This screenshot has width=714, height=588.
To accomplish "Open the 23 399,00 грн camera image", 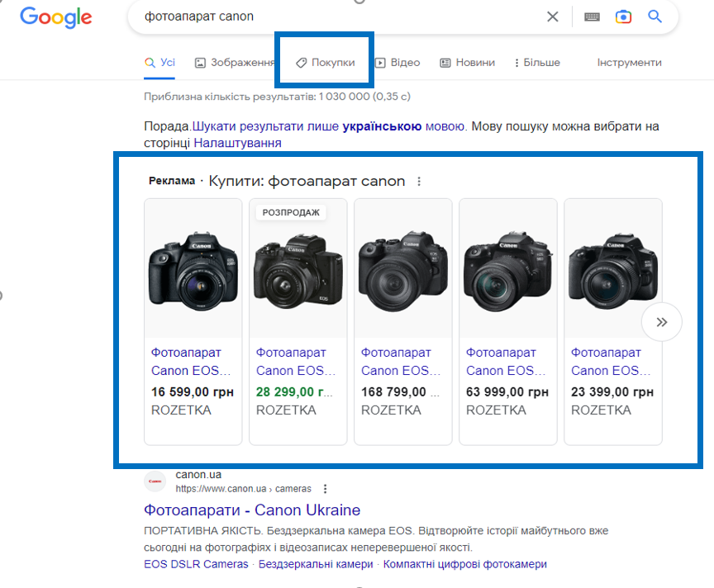I will (x=613, y=268).
